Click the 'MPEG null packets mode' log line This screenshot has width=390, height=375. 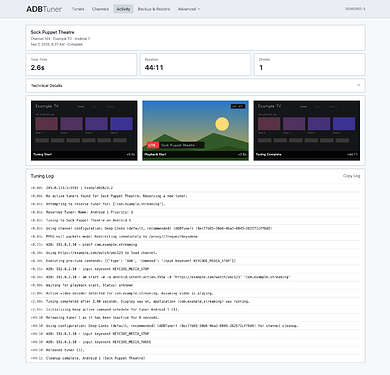(x=195, y=236)
